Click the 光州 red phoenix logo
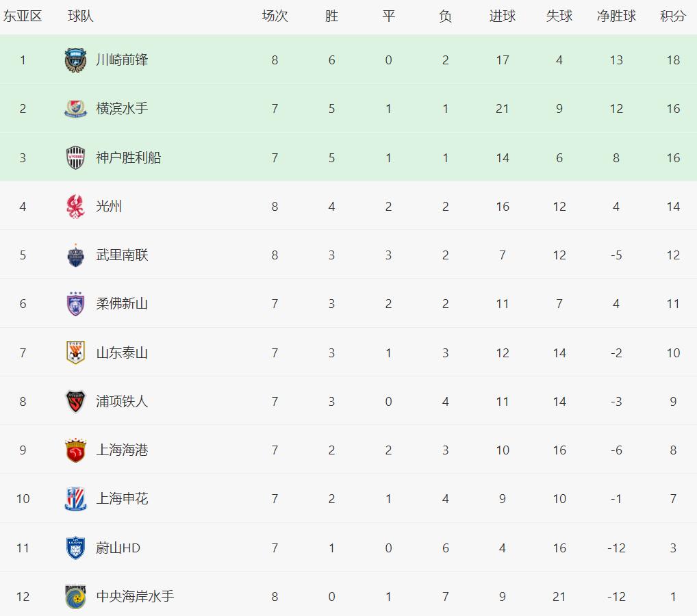The width and height of the screenshot is (697, 616). coord(75,206)
